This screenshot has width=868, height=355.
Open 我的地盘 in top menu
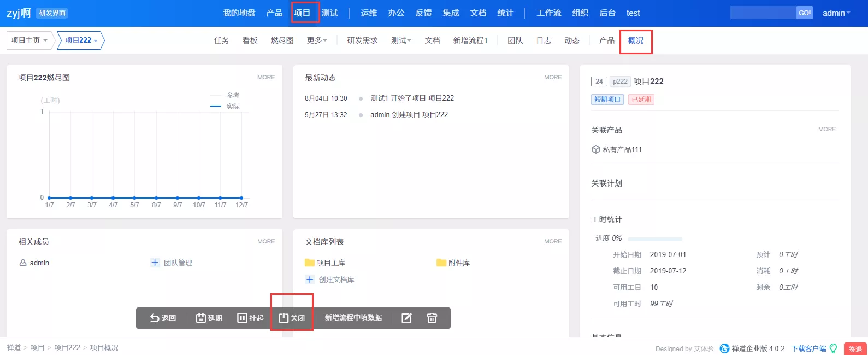pos(239,13)
